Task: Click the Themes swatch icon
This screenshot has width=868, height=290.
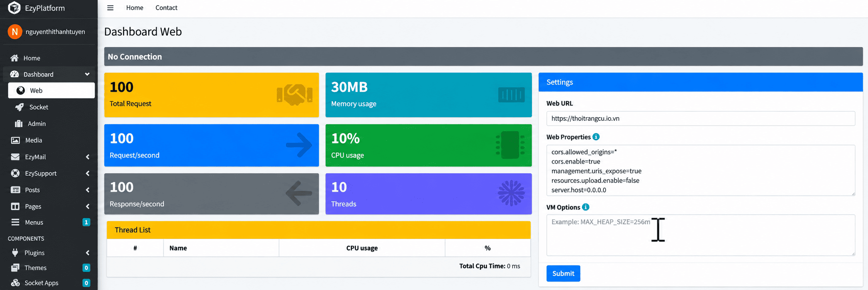Action: coord(15,268)
